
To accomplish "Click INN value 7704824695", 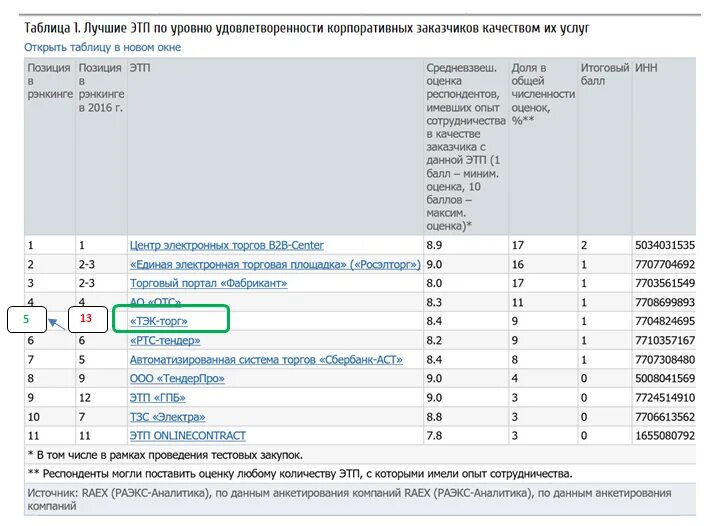I will 665,321.
